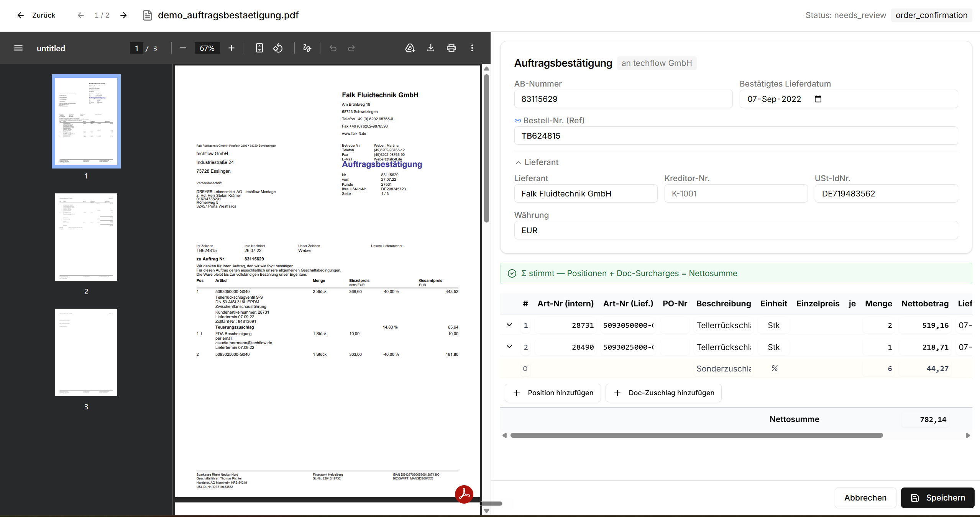Go to next document arrow
Screen dimensions: 980x517
(x=123, y=15)
